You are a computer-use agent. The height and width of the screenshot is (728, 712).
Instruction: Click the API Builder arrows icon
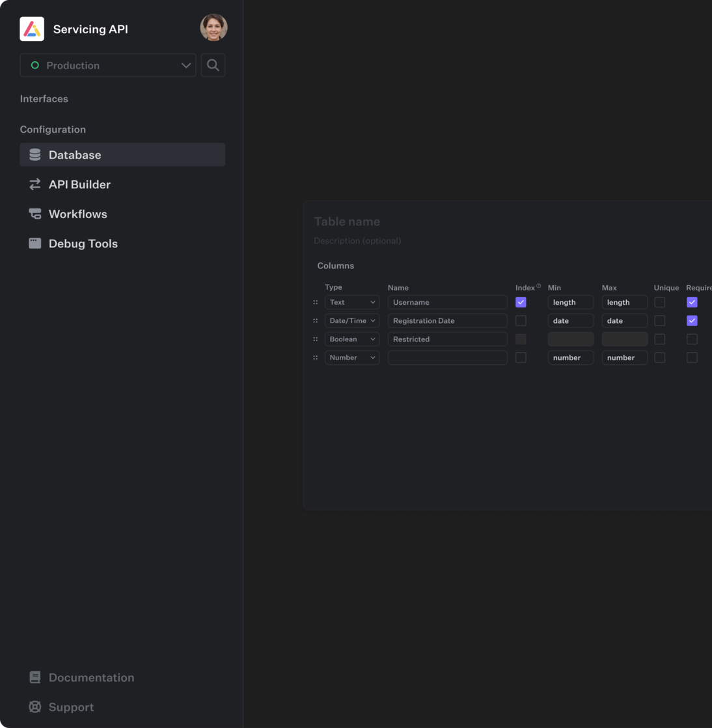click(x=34, y=184)
